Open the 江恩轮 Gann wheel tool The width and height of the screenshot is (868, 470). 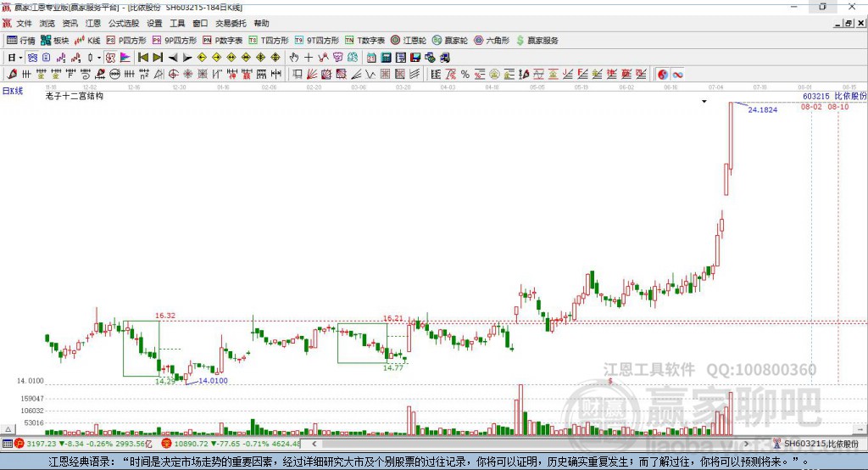[409, 41]
